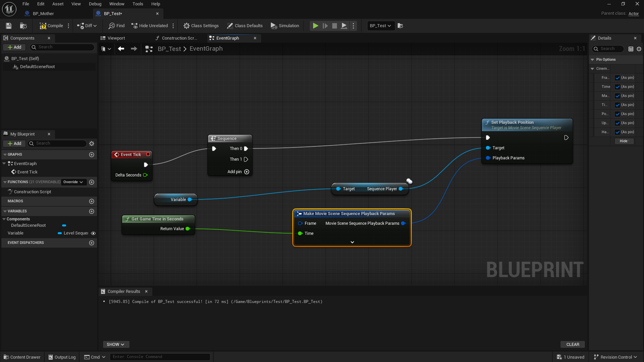644x362 pixels.
Task: Switch to the BP_Mother tab
Action: coord(43,14)
